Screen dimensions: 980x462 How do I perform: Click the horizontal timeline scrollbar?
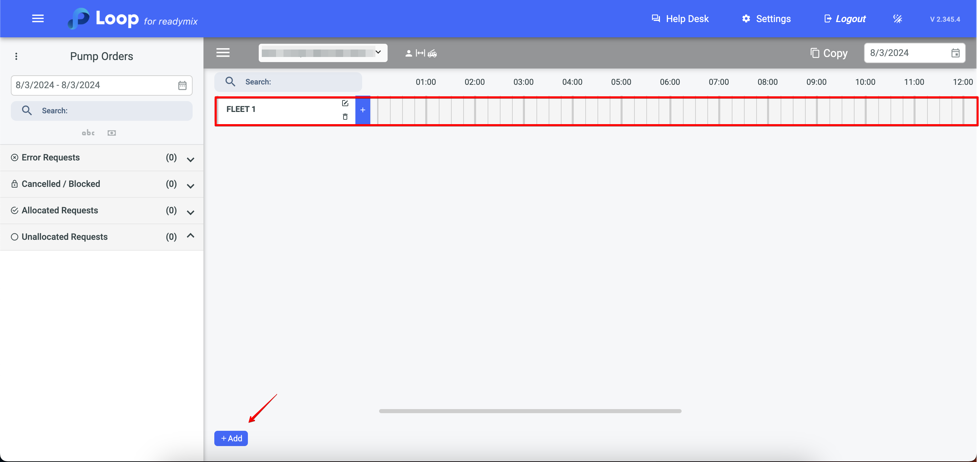(x=530, y=411)
